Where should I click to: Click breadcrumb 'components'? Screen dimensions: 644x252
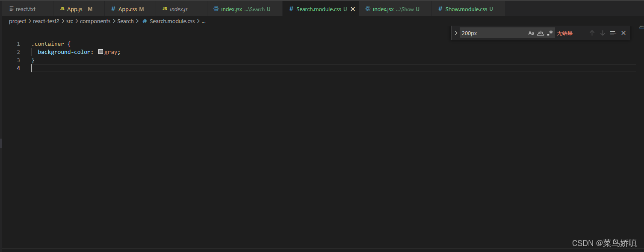pos(95,21)
